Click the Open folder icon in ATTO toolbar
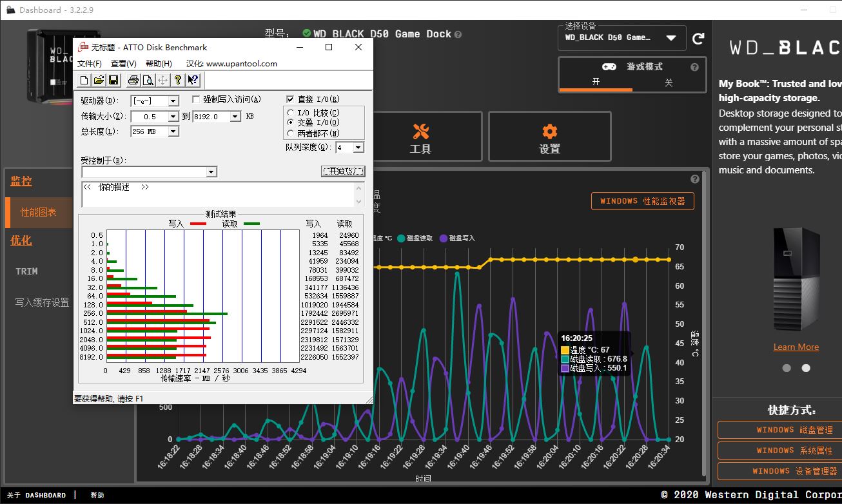 [x=99, y=80]
